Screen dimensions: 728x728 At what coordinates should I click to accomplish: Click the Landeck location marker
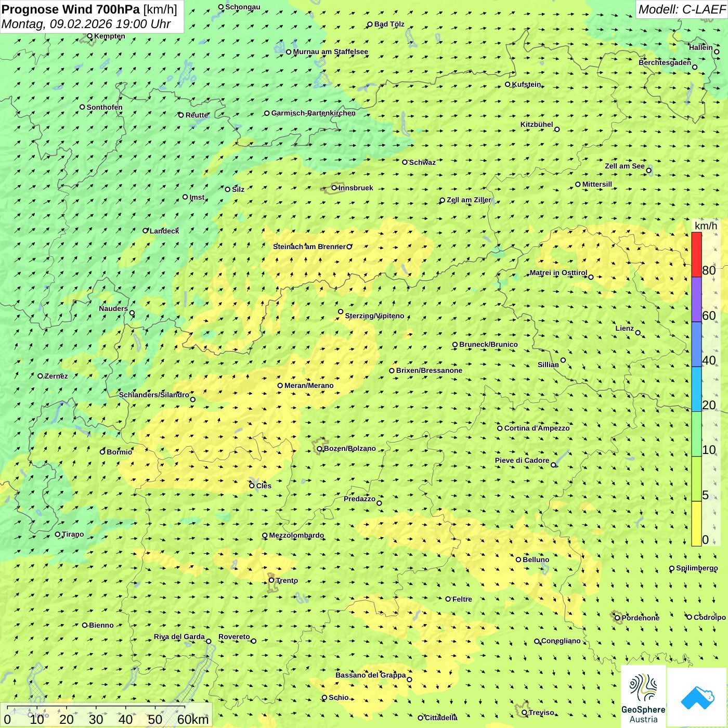(146, 231)
